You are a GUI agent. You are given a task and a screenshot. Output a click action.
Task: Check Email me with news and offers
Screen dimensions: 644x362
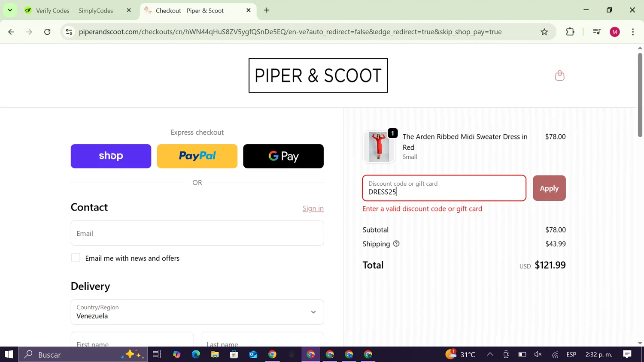coord(76,258)
